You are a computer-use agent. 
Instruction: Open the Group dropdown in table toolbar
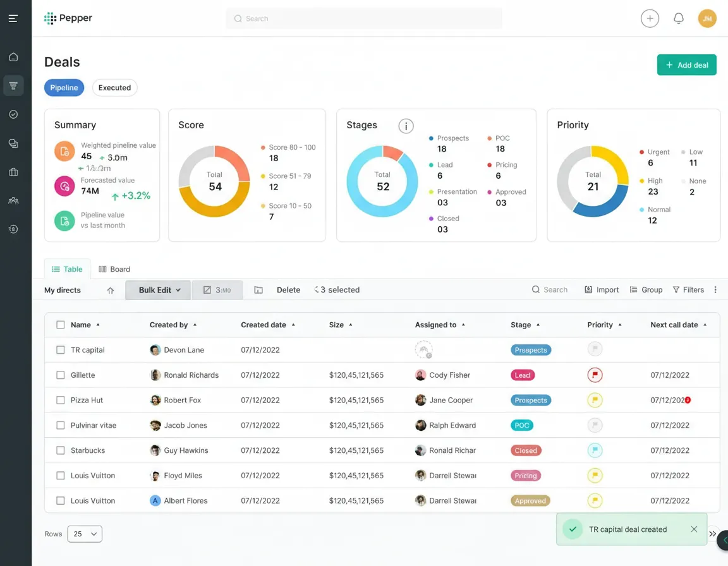click(x=646, y=289)
